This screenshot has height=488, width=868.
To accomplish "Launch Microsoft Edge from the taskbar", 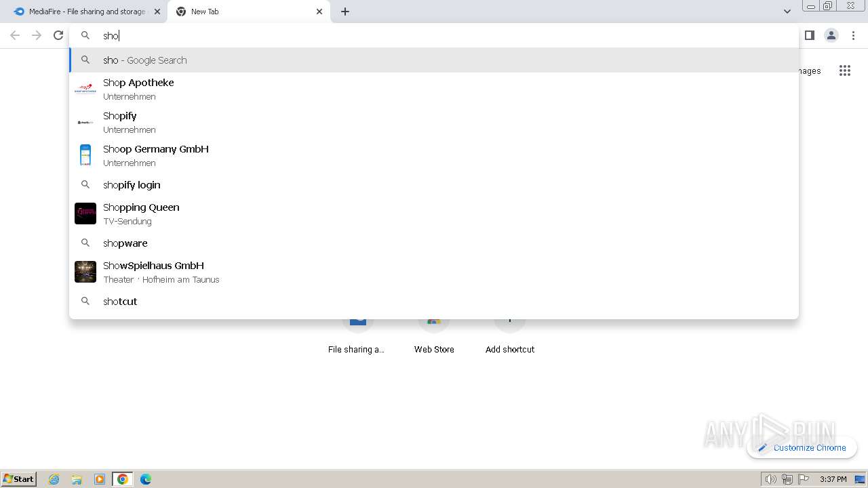I will [x=146, y=479].
